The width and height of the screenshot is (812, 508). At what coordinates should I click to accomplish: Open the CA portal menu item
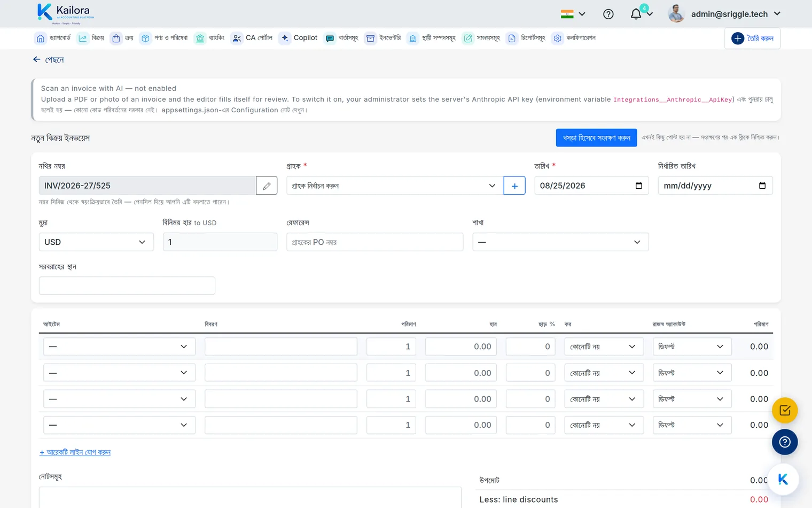(252, 38)
